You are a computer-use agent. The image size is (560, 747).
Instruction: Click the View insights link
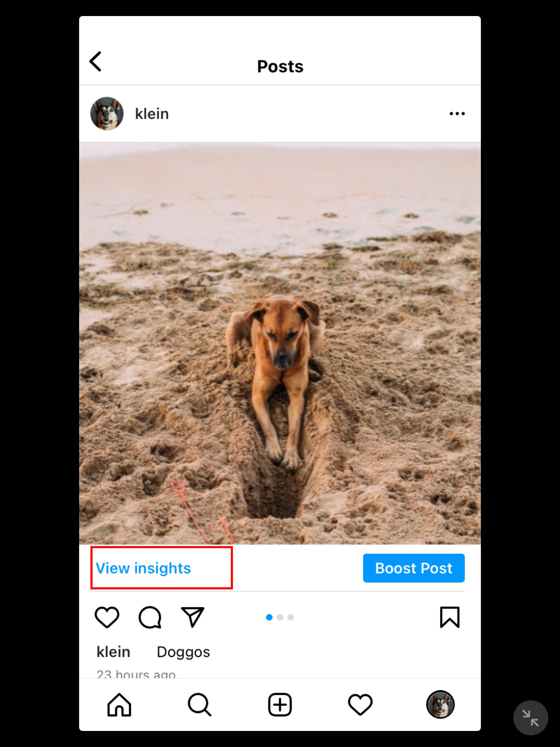[143, 568]
